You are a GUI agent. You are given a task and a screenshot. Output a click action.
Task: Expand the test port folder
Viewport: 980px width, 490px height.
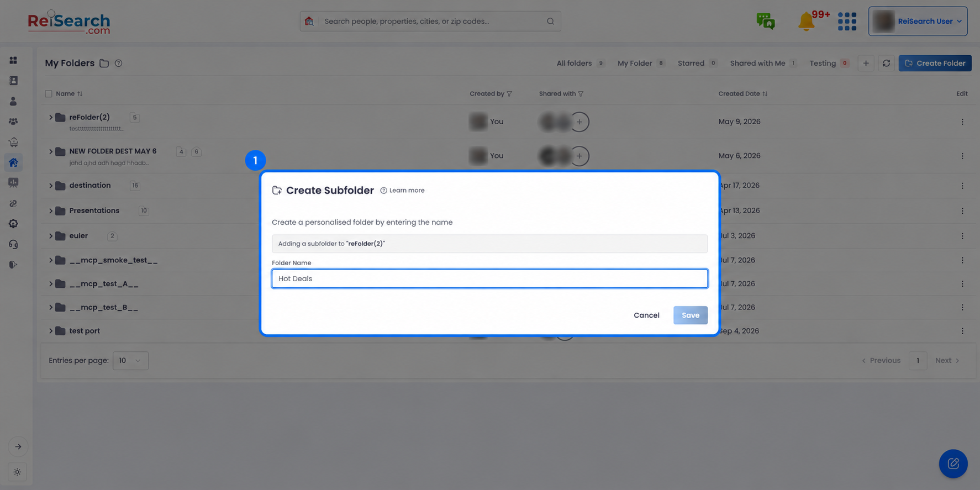(50, 331)
